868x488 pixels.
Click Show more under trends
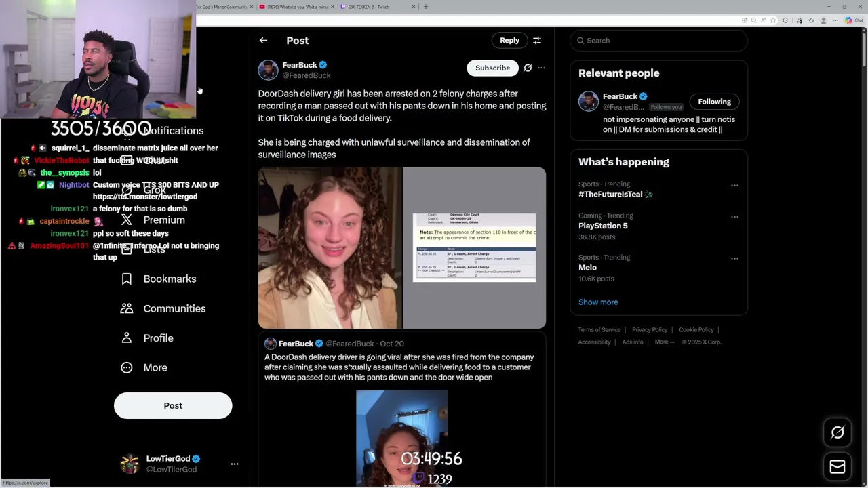[598, 302]
